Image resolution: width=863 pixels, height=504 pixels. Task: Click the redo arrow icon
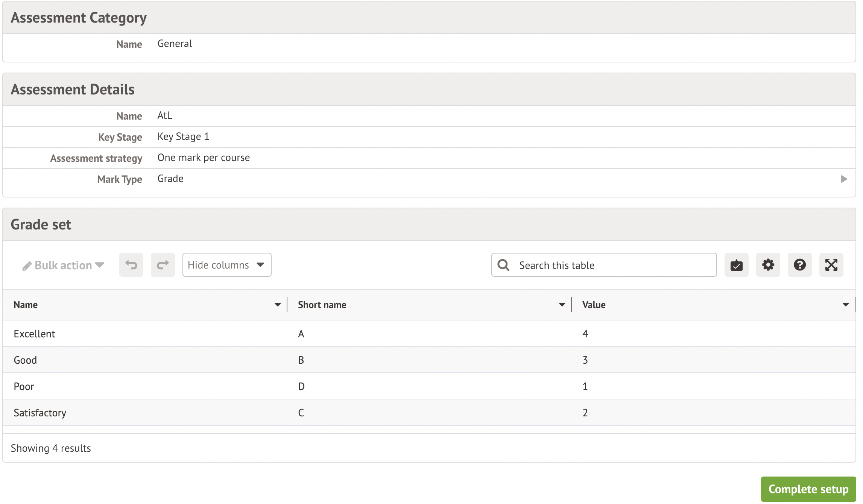pos(163,265)
